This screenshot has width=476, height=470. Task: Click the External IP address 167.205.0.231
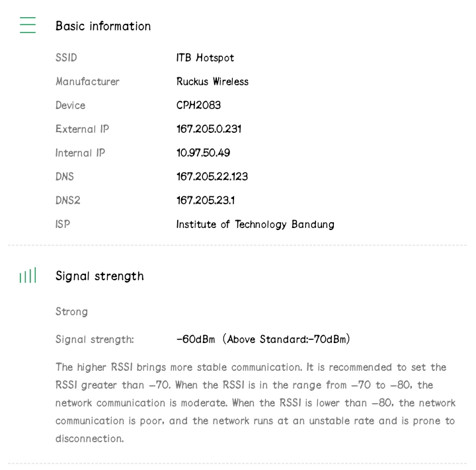coord(208,130)
